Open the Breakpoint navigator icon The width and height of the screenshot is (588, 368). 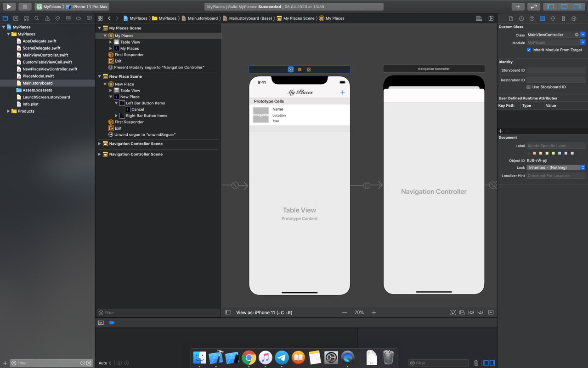tap(79, 18)
